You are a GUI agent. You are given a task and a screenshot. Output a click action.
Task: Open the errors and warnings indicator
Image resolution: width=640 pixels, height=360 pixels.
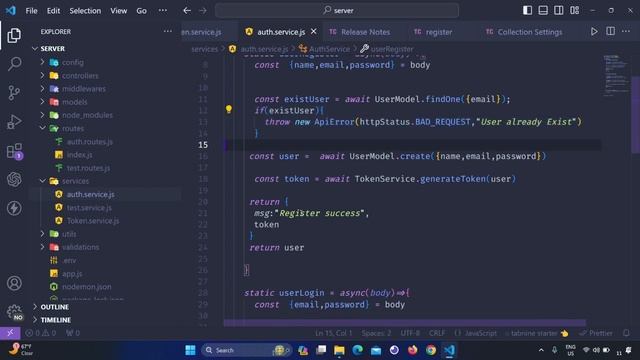tap(41, 333)
